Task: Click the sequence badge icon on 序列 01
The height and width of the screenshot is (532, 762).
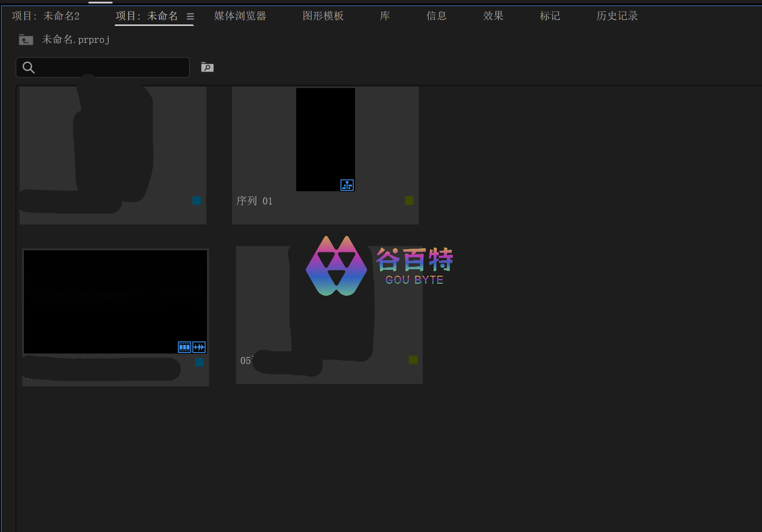Action: [x=347, y=185]
